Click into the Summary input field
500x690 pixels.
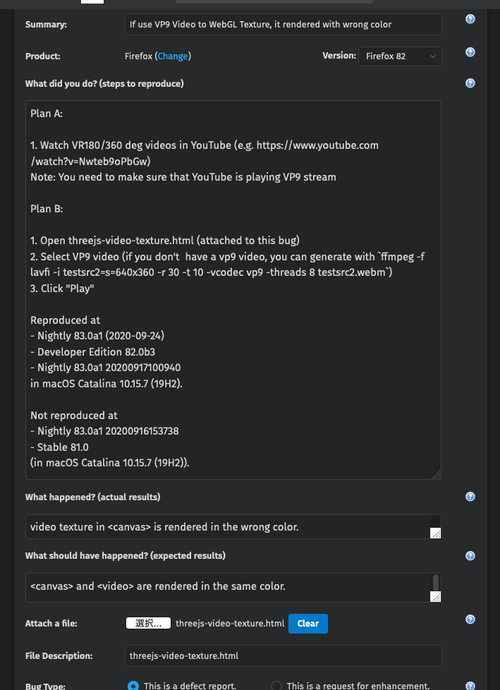coord(283,24)
